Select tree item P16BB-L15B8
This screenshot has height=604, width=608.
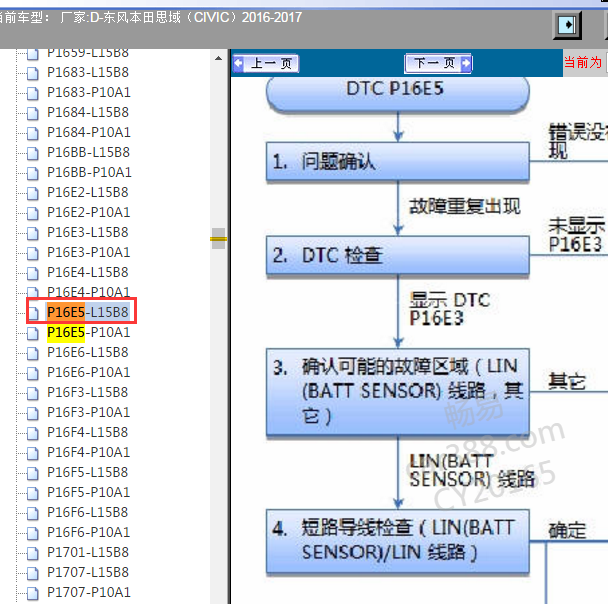click(x=88, y=152)
